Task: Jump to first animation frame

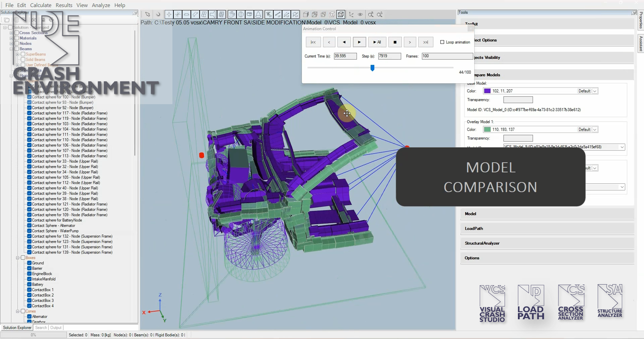Action: 313,42
